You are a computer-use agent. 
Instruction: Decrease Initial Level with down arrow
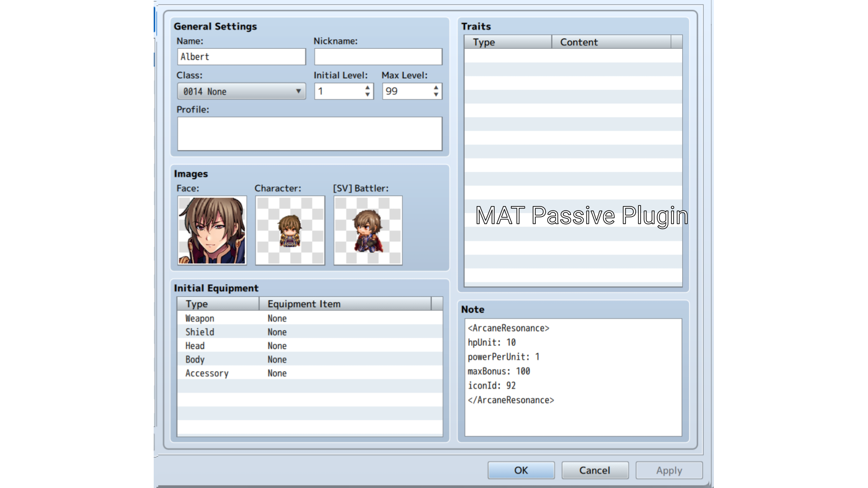[368, 95]
